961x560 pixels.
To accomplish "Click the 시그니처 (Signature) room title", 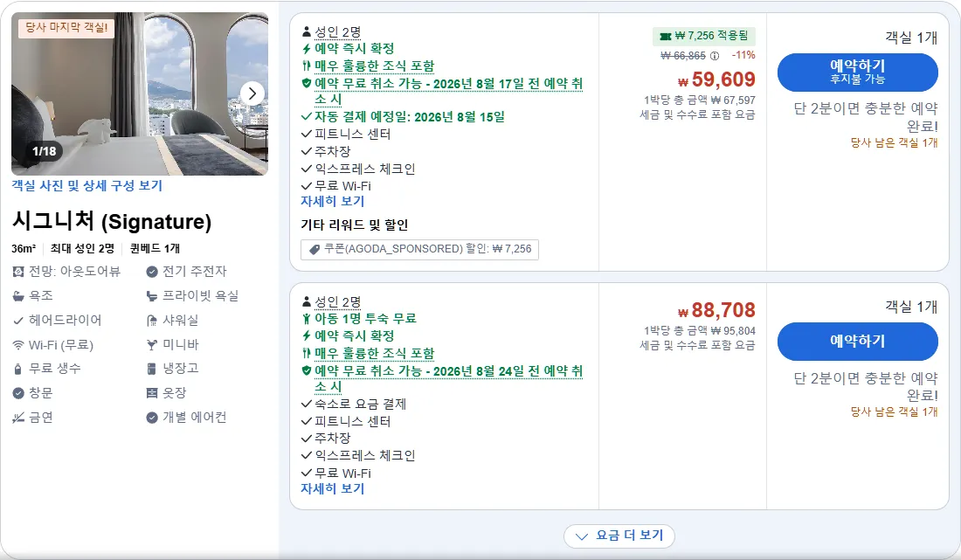I will 112,221.
